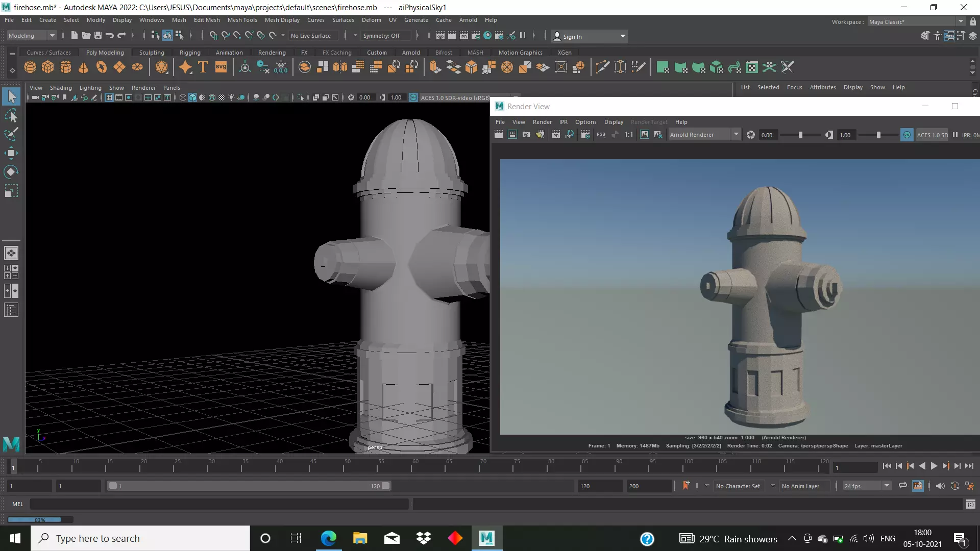
Task: Click the New Scene icon
Action: [x=74, y=36]
